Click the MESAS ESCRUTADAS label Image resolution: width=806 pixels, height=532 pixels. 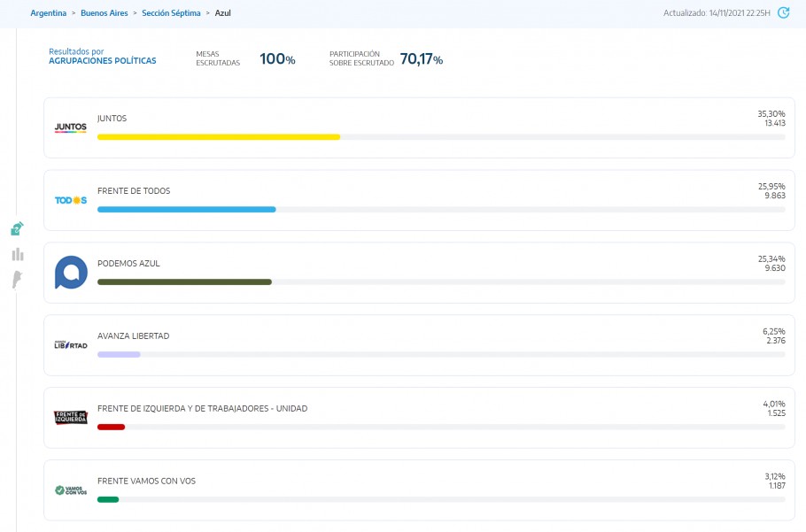pyautogui.click(x=218, y=58)
